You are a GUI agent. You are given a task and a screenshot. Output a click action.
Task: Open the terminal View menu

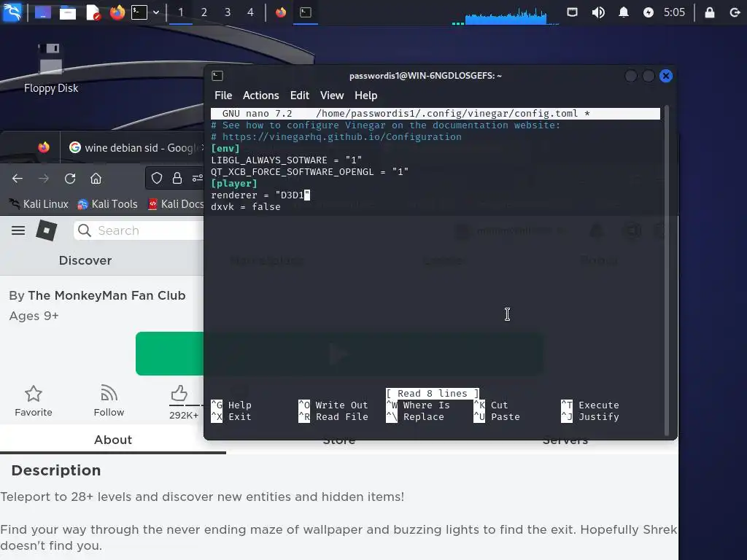coord(332,96)
